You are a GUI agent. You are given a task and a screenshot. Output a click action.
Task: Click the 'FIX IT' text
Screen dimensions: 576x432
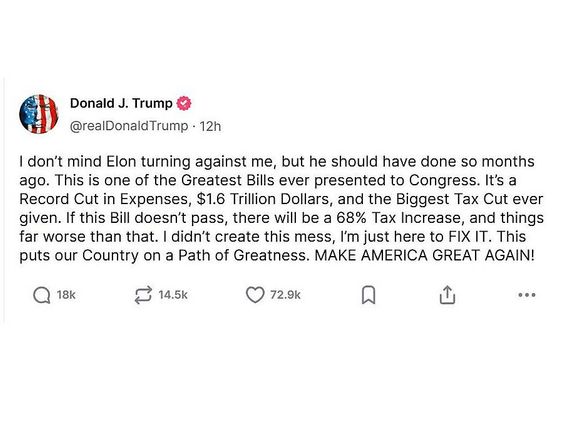click(469, 237)
